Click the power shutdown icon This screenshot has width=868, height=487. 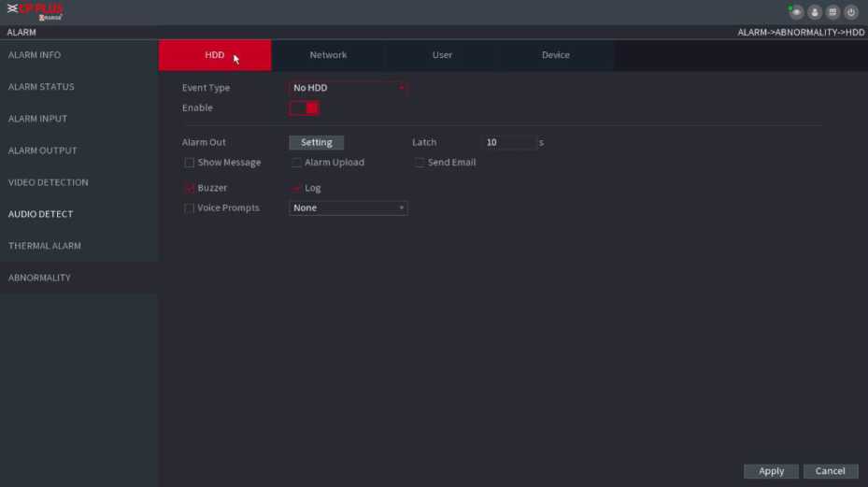pyautogui.click(x=850, y=12)
